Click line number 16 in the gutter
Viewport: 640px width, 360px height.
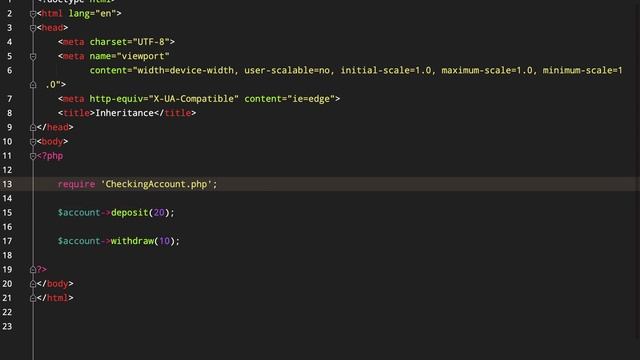(7, 227)
